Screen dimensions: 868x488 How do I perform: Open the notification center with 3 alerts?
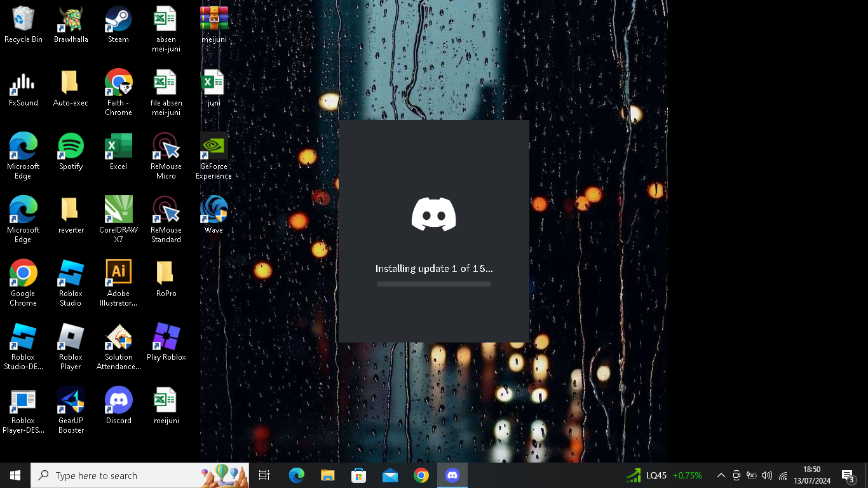[x=848, y=475]
